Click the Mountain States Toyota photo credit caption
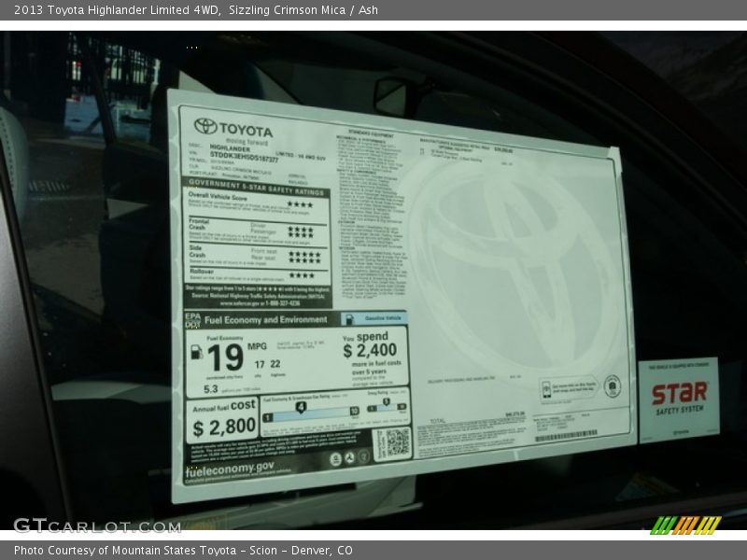This screenshot has height=560, width=747. tap(183, 551)
